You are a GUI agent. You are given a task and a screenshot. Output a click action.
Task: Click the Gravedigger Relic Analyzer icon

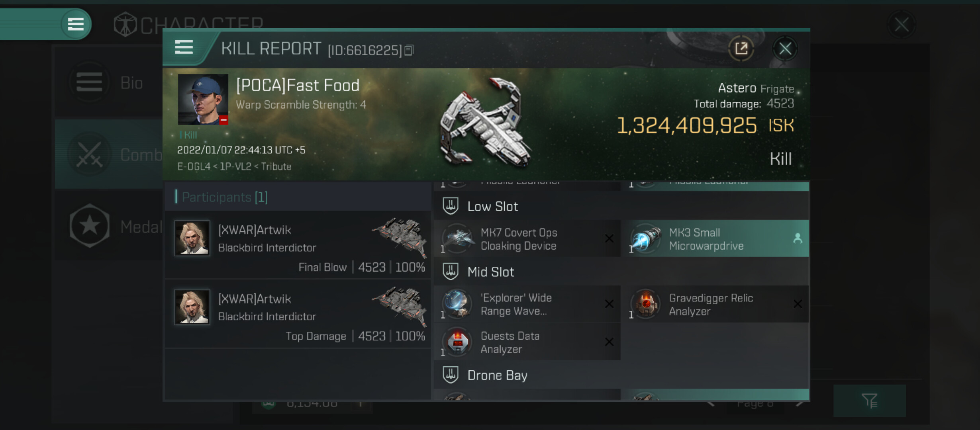646,304
